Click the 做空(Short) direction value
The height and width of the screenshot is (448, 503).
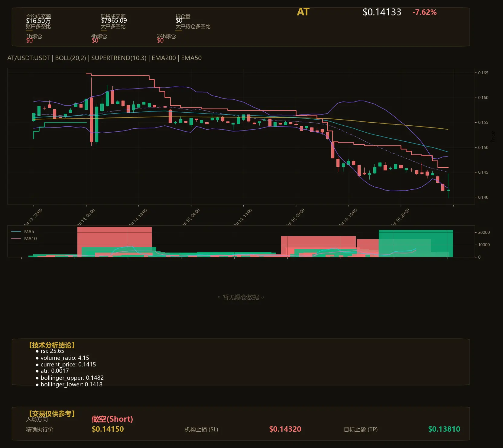click(112, 419)
